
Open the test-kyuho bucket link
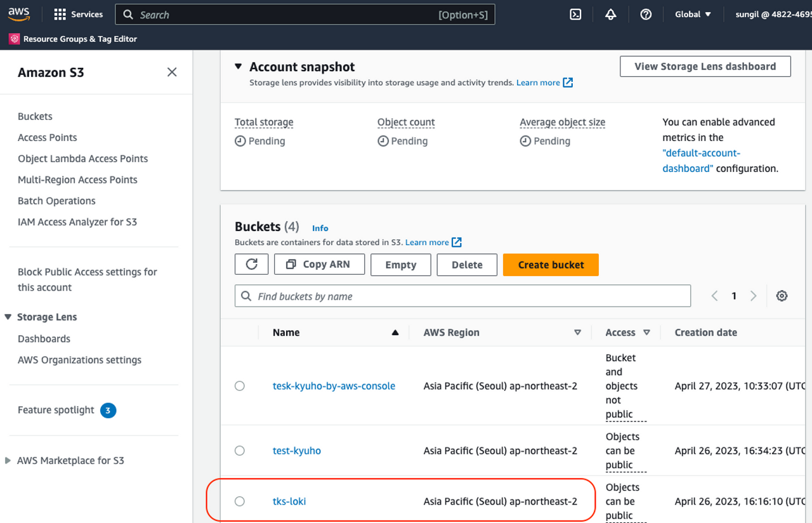point(297,451)
